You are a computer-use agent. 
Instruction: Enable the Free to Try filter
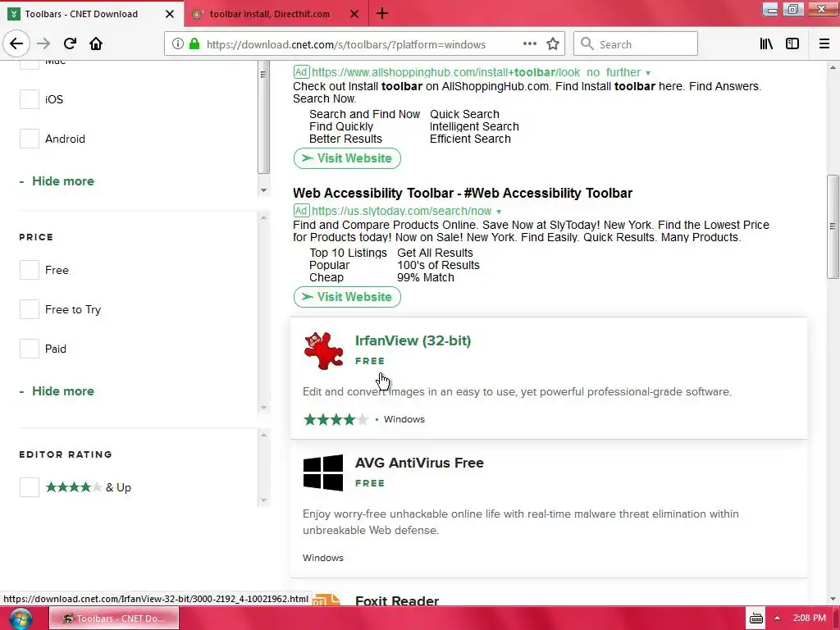pos(30,309)
